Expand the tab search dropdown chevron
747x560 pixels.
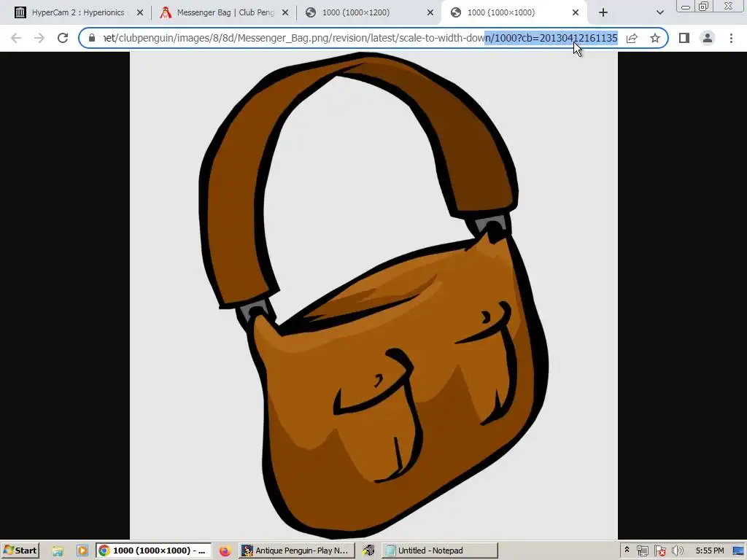(x=659, y=13)
